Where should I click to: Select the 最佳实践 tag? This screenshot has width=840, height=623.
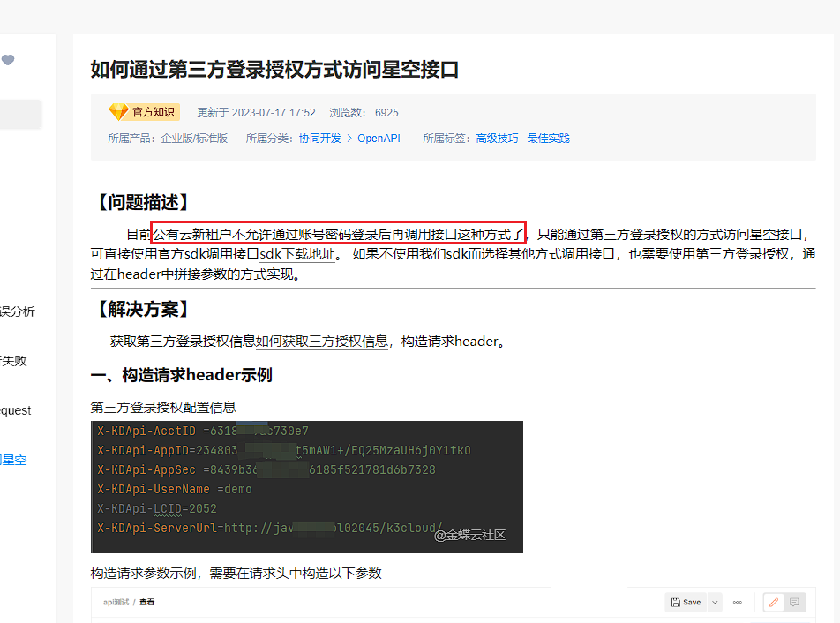point(548,139)
